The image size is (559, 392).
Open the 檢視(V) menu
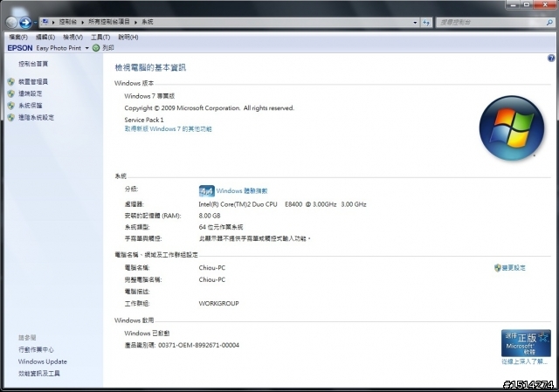coord(73,37)
